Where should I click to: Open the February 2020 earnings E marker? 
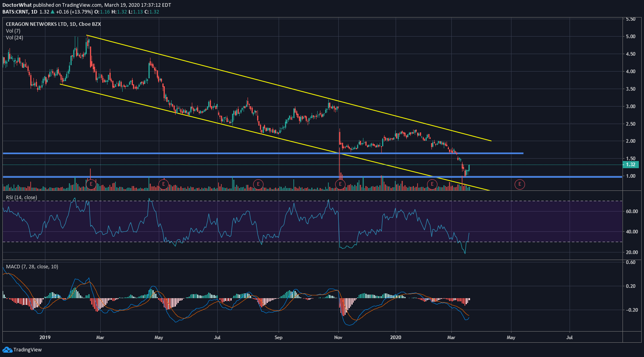click(432, 184)
